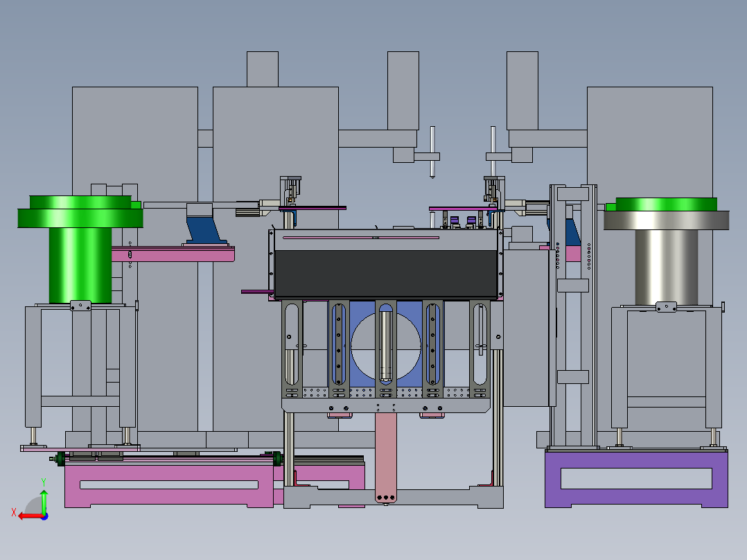747x560 pixels.
Task: Select the metallic cylinder in the center slot
Action: pyautogui.click(x=386, y=346)
